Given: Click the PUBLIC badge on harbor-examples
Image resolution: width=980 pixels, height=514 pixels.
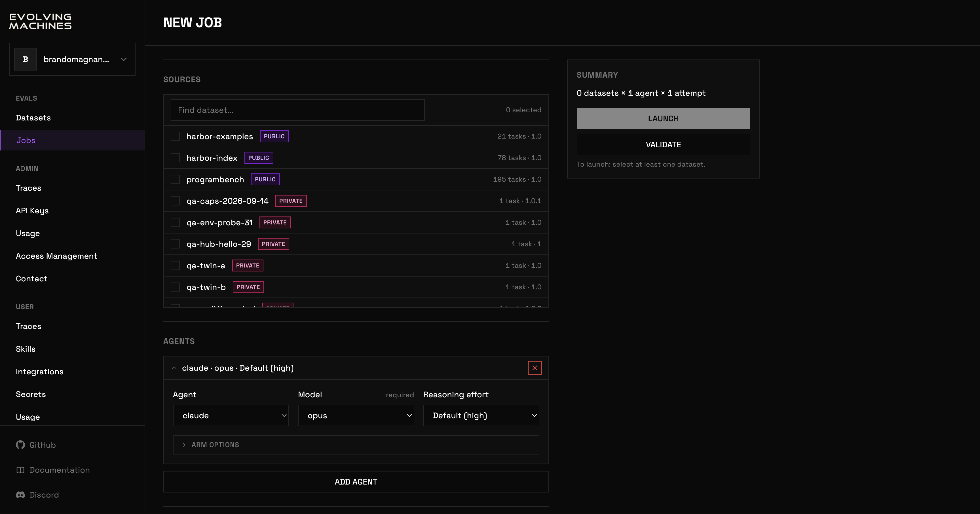Looking at the screenshot, I should tap(274, 136).
